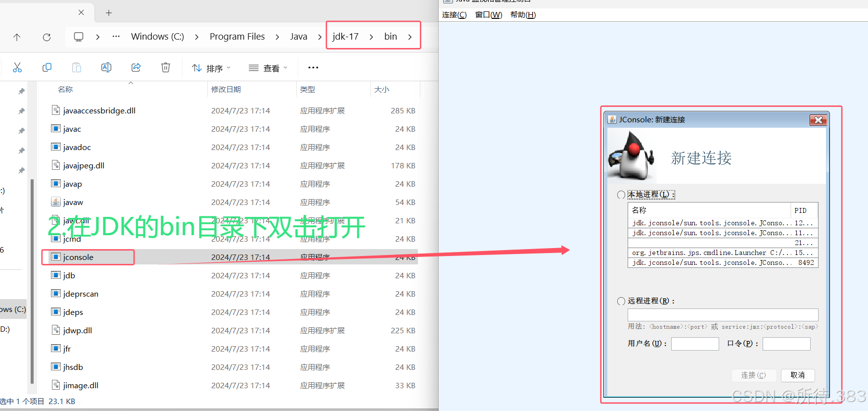Expand chevron after bin in address bar

(x=410, y=37)
